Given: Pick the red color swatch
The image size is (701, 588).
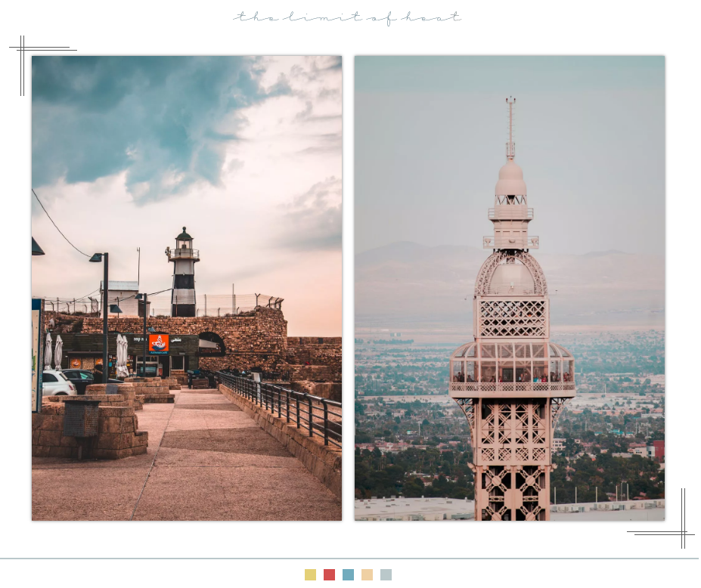Looking at the screenshot, I should (x=329, y=574).
